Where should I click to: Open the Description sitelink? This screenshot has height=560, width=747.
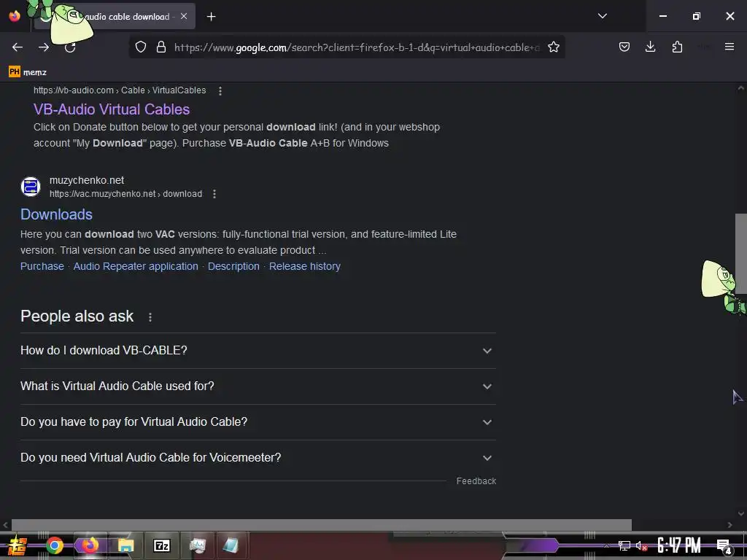click(233, 266)
